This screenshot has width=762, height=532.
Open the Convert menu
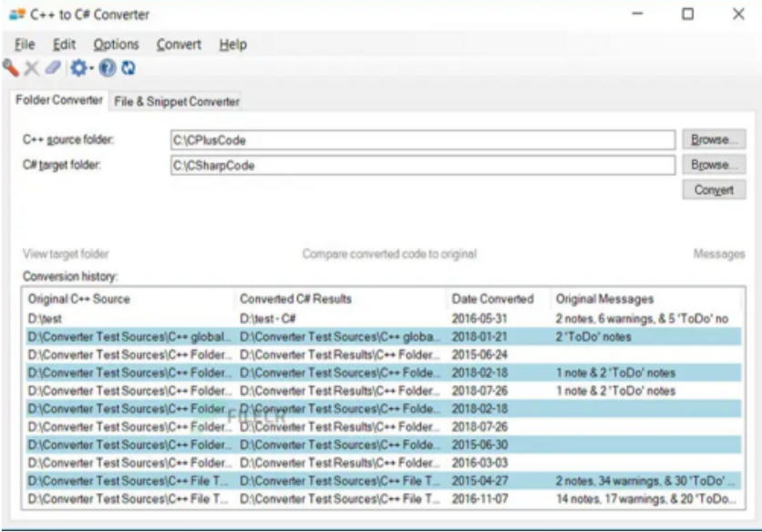(179, 45)
